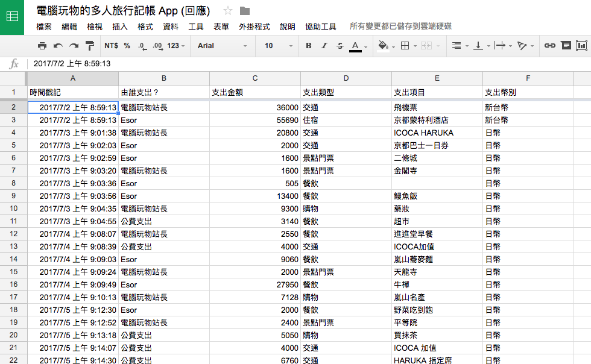Open the text color picker

click(x=358, y=46)
